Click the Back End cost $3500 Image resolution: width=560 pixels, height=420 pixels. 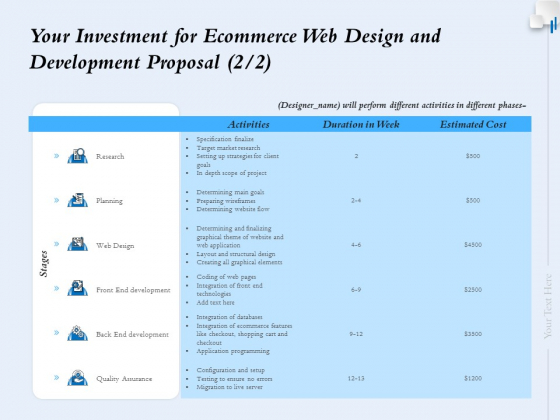(x=473, y=334)
